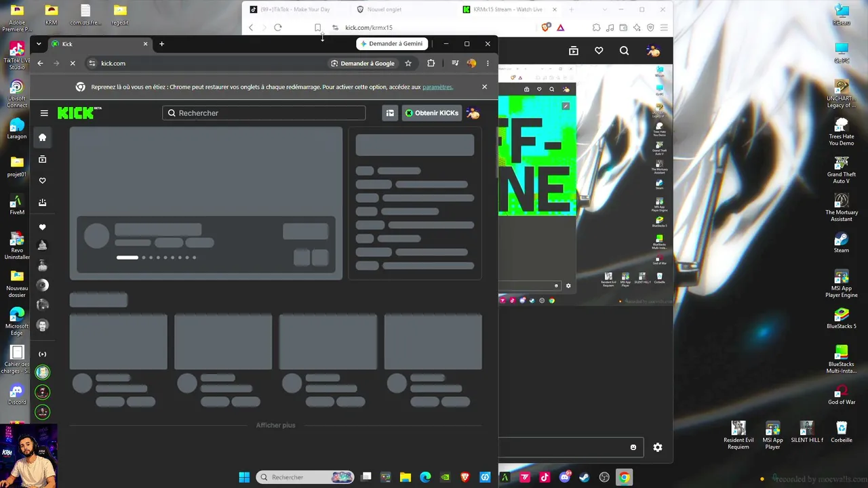Open a new tab in Chrome
The width and height of the screenshot is (868, 488).
[x=161, y=44]
